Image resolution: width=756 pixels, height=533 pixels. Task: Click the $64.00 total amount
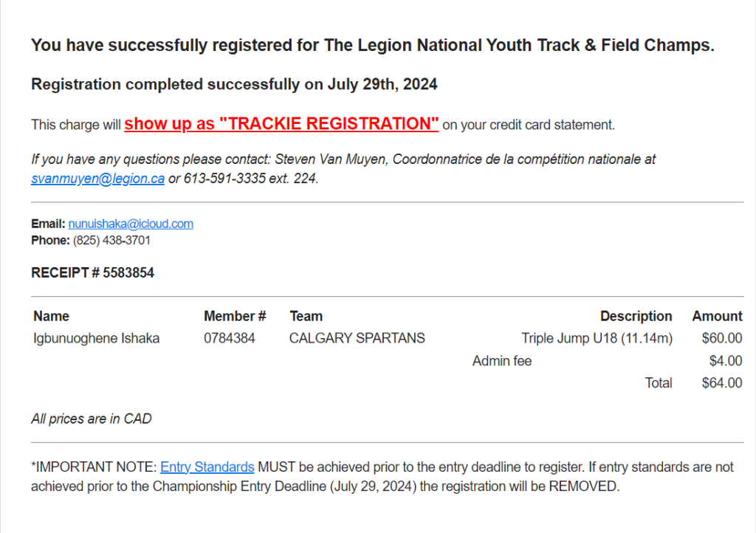(x=722, y=383)
